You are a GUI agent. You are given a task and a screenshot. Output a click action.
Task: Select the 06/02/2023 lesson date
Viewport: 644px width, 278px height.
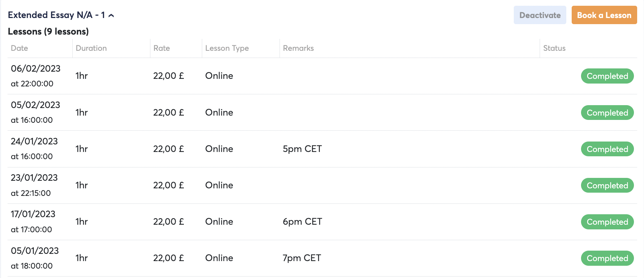(x=36, y=68)
